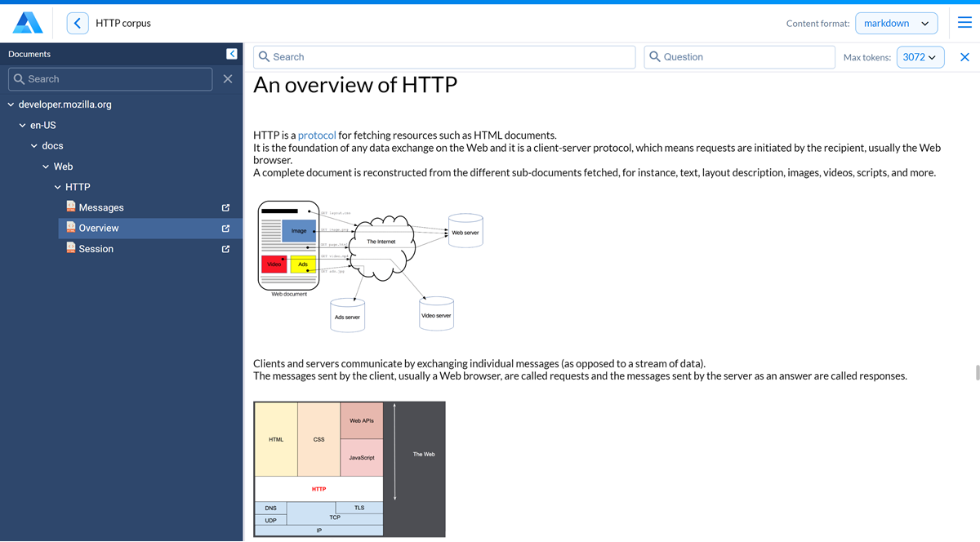Open the Content format markdown dropdown
This screenshot has width=980, height=542.
pyautogui.click(x=896, y=24)
